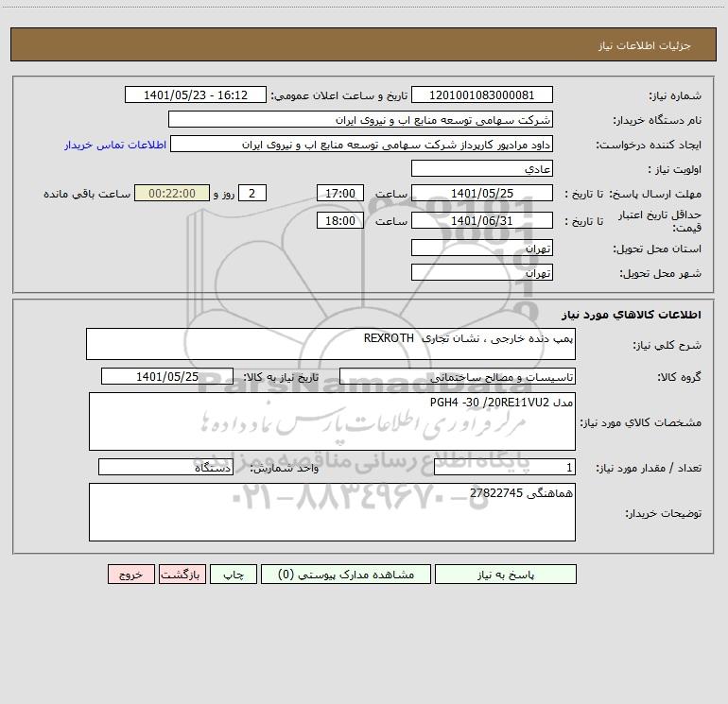This screenshot has width=728, height=704.
Task: Click the goods group field تاسیسات و مصالح ساختمانی
Action: (x=458, y=376)
